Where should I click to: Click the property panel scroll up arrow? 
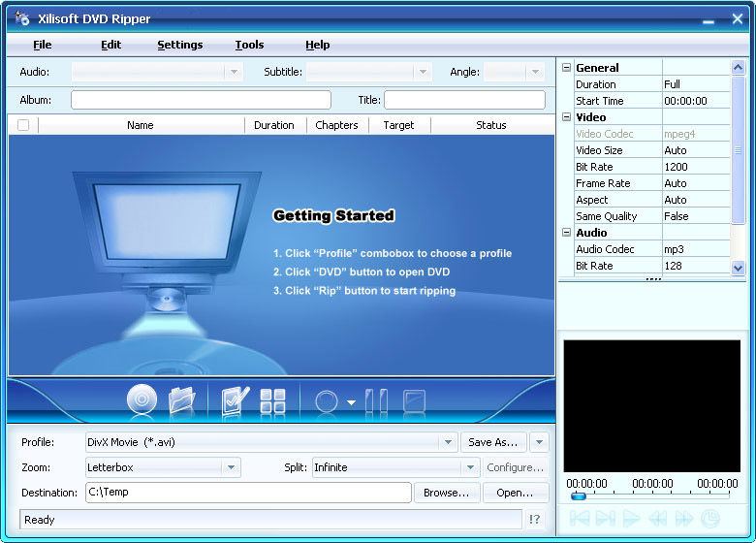pos(738,68)
